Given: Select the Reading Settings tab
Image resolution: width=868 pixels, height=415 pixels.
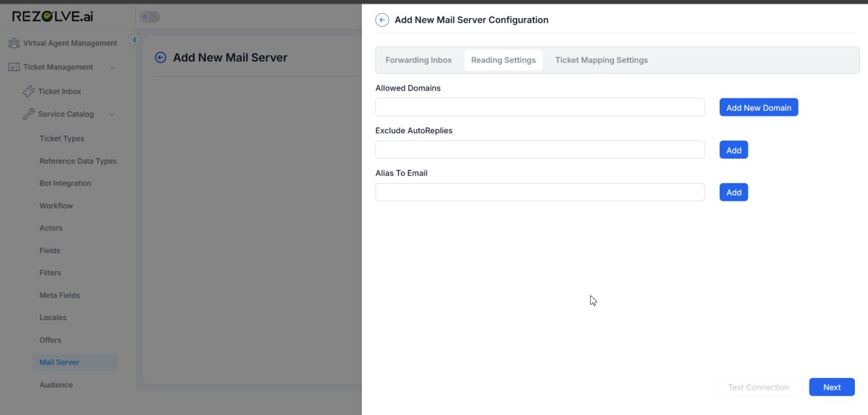Looking at the screenshot, I should [503, 60].
